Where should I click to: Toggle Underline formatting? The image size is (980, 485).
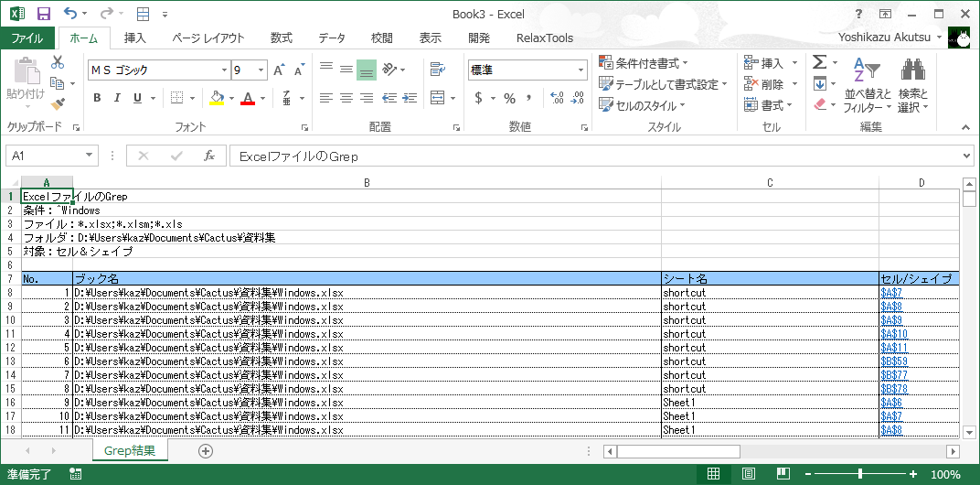tap(136, 98)
